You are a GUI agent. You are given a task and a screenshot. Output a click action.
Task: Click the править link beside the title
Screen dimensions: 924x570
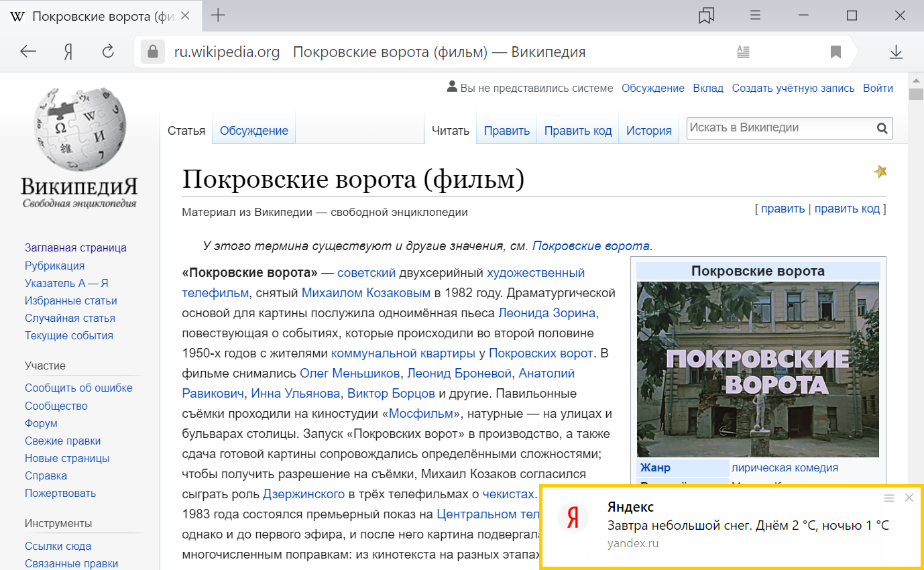783,209
